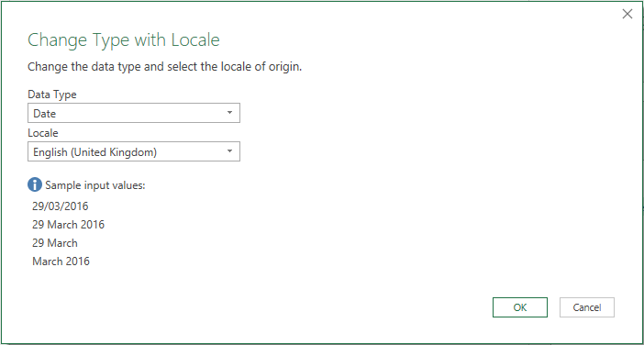
Task: Open the Data Type dropdown showing Date
Action: tap(134, 113)
